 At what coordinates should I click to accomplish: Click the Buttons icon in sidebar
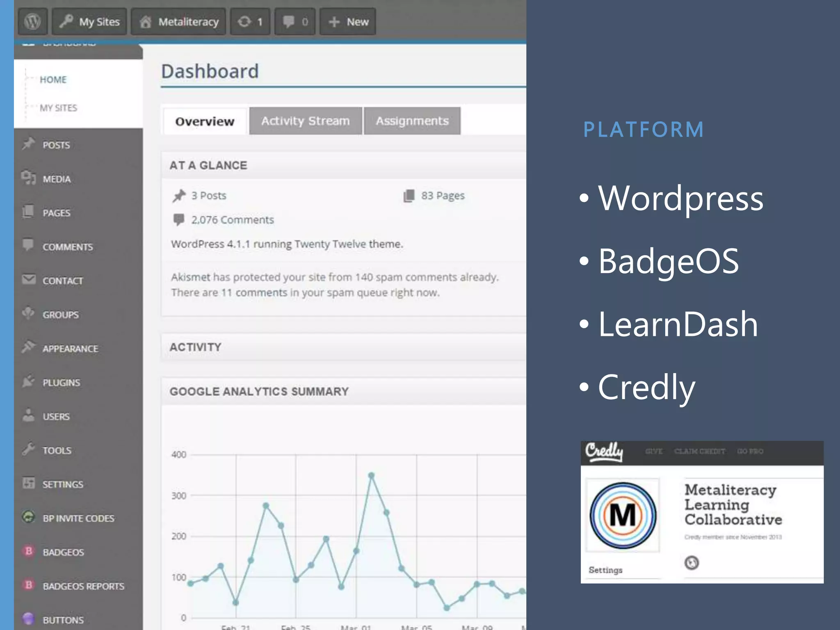28,619
